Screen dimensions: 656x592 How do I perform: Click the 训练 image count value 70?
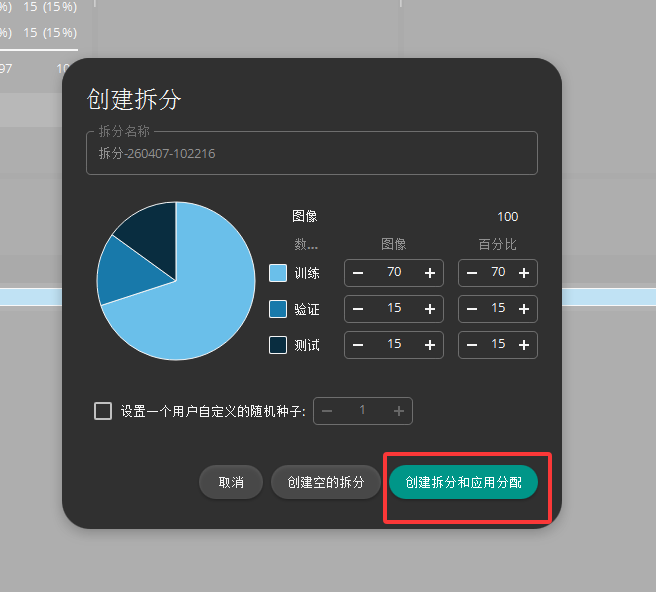point(394,272)
